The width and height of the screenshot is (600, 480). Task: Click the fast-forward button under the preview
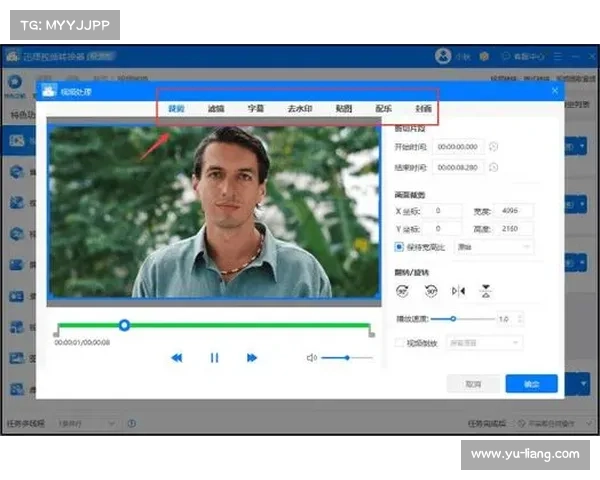(x=251, y=358)
